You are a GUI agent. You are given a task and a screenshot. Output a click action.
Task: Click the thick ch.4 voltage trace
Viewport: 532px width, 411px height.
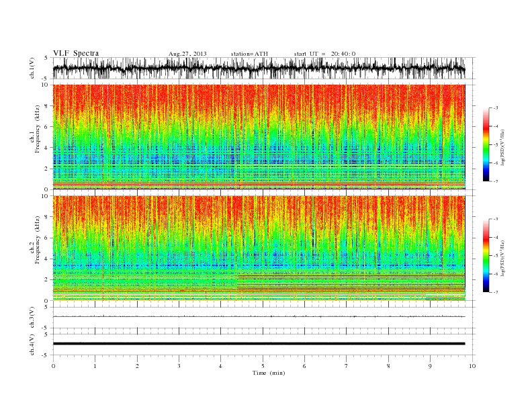pos(259,344)
